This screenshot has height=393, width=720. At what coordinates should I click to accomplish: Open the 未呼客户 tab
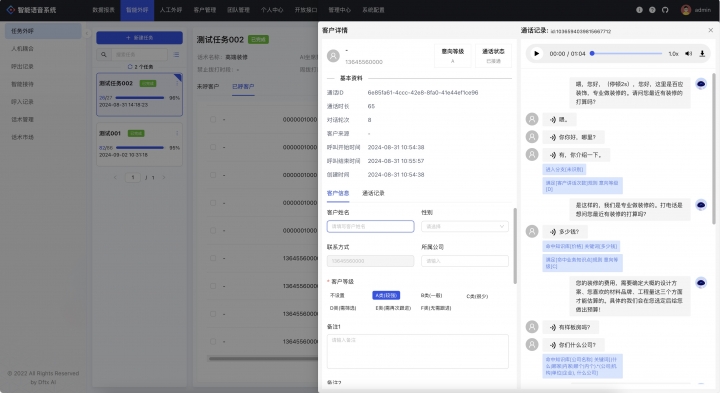coord(208,86)
